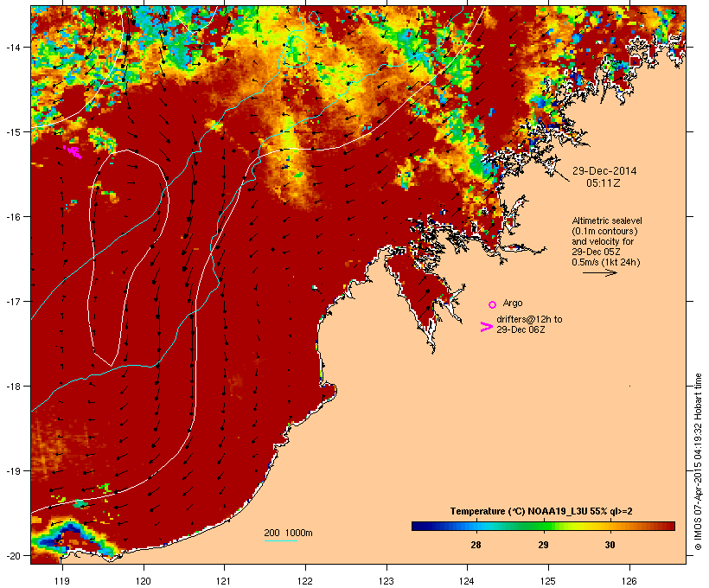Click the '29-Dec 06Z' drifter legend text

click(x=521, y=329)
